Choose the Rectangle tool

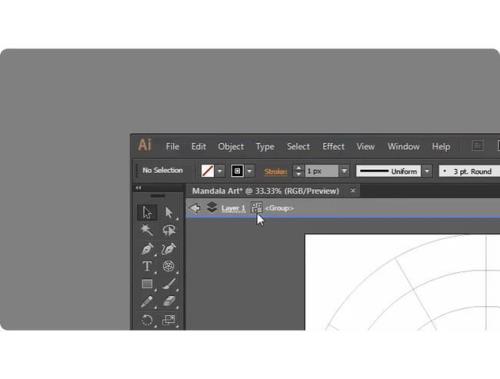(x=147, y=284)
